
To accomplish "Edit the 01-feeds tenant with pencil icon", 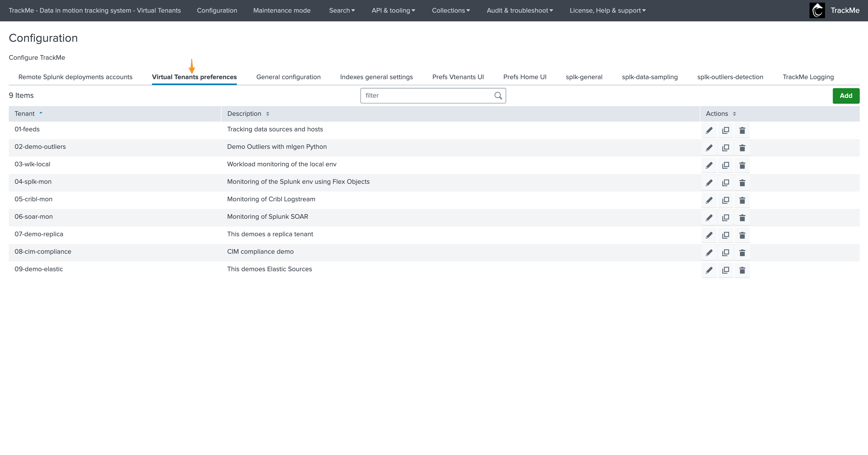I will tap(709, 130).
